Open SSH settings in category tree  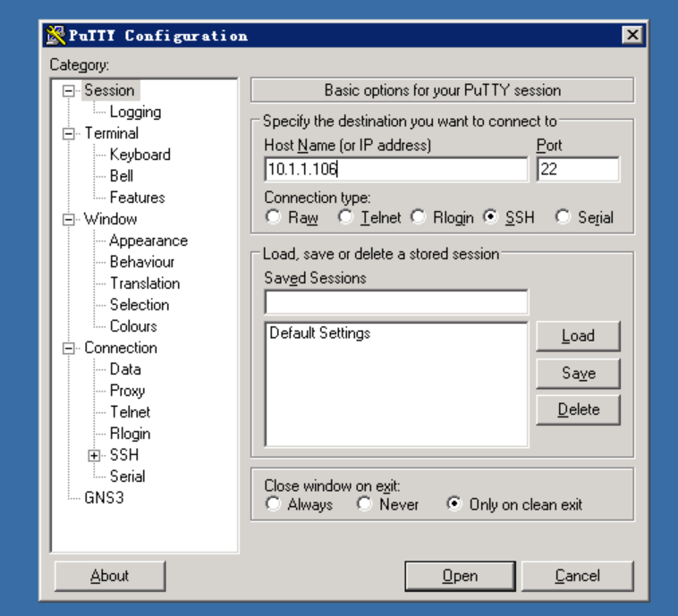pos(124,455)
